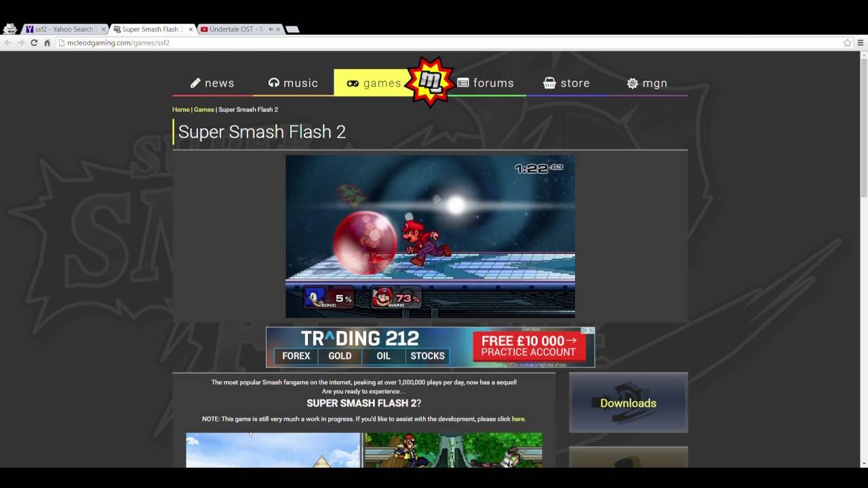Viewport: 868px width, 488px height.
Task: Open the news section
Action: click(212, 83)
